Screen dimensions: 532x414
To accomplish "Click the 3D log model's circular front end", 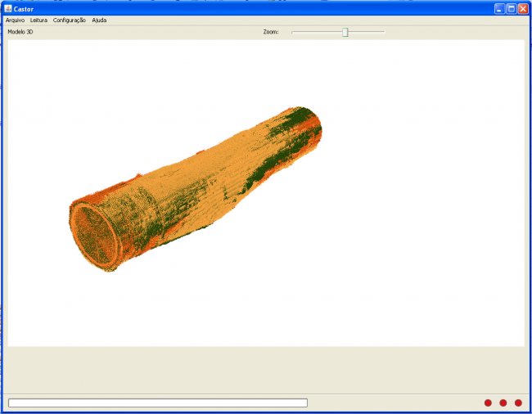I will [x=95, y=236].
